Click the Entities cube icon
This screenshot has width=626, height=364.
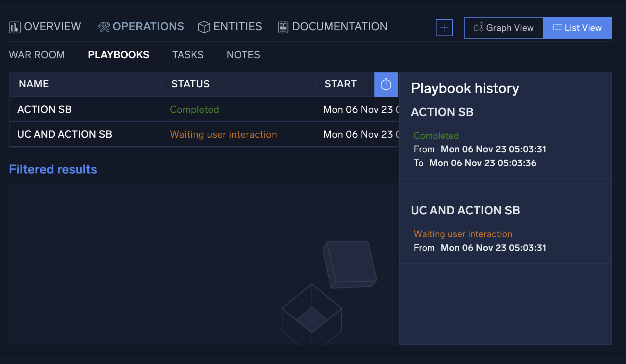point(204,26)
